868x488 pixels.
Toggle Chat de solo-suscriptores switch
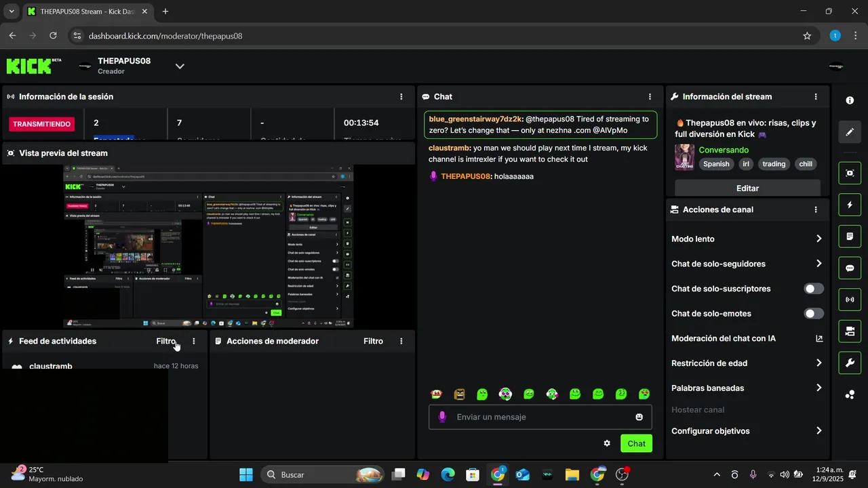pos(814,289)
